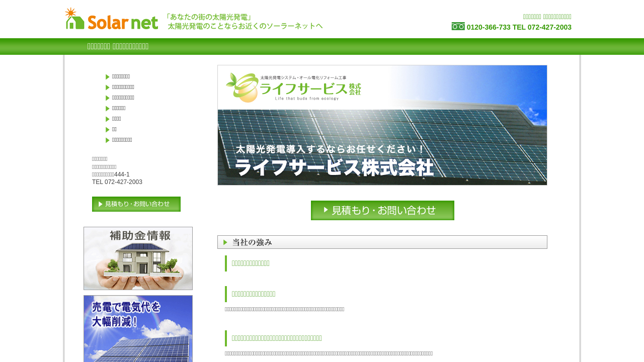Click the green arrow of the first sidebar menu item
This screenshot has height=362, width=644.
click(108, 77)
